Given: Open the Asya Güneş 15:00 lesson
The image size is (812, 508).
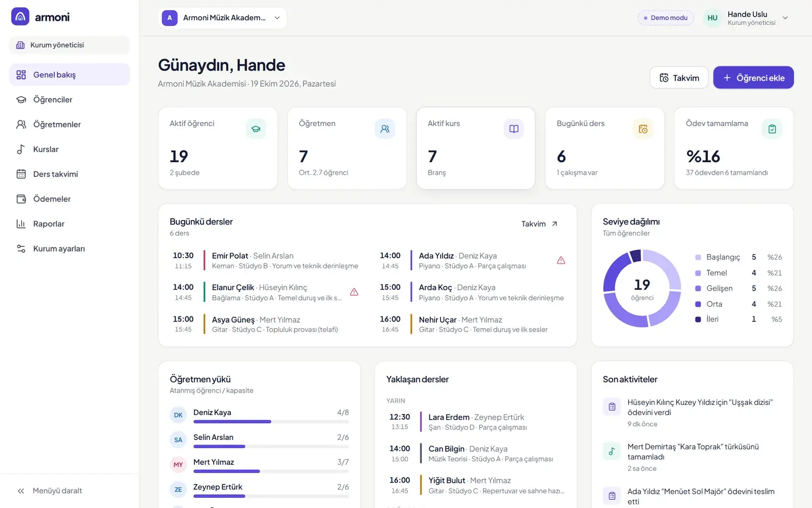Looking at the screenshot, I should click(265, 324).
